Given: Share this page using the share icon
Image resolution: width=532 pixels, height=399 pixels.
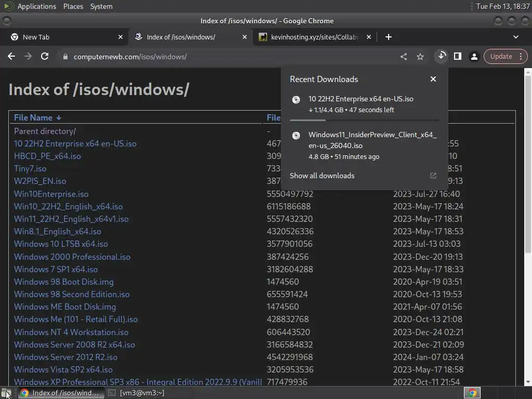Looking at the screenshot, I should point(403,57).
